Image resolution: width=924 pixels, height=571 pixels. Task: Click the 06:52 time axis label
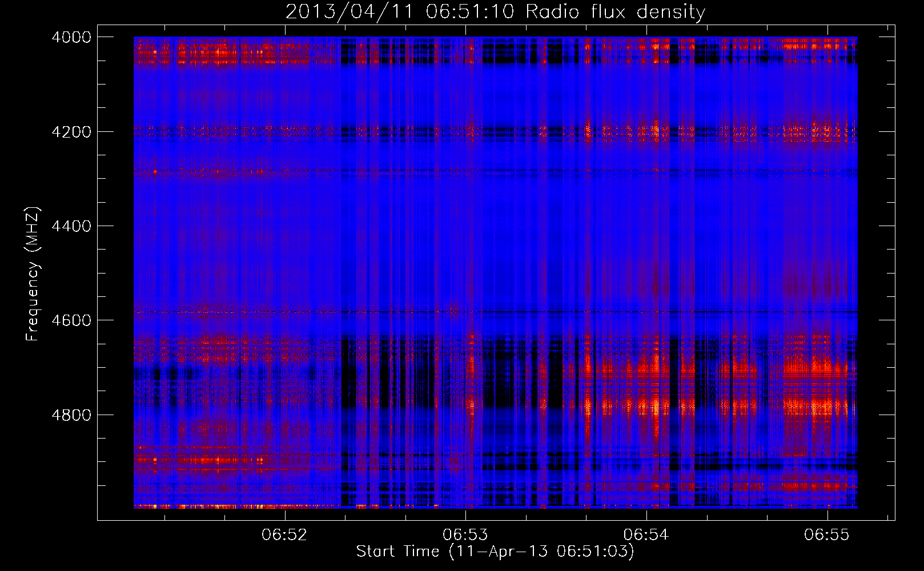coord(284,534)
